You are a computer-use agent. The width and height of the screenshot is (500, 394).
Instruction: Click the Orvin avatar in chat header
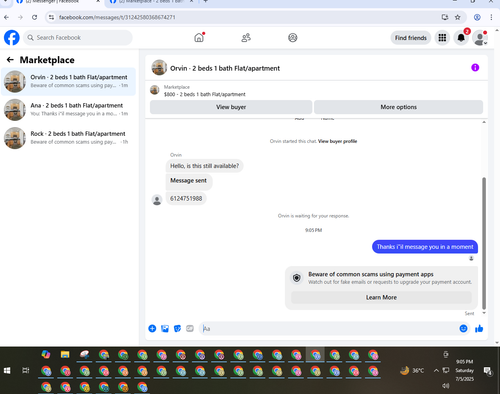[x=159, y=68]
